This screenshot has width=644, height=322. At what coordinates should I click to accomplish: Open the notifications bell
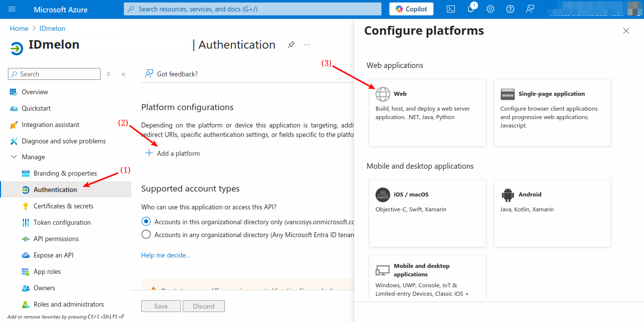point(471,9)
